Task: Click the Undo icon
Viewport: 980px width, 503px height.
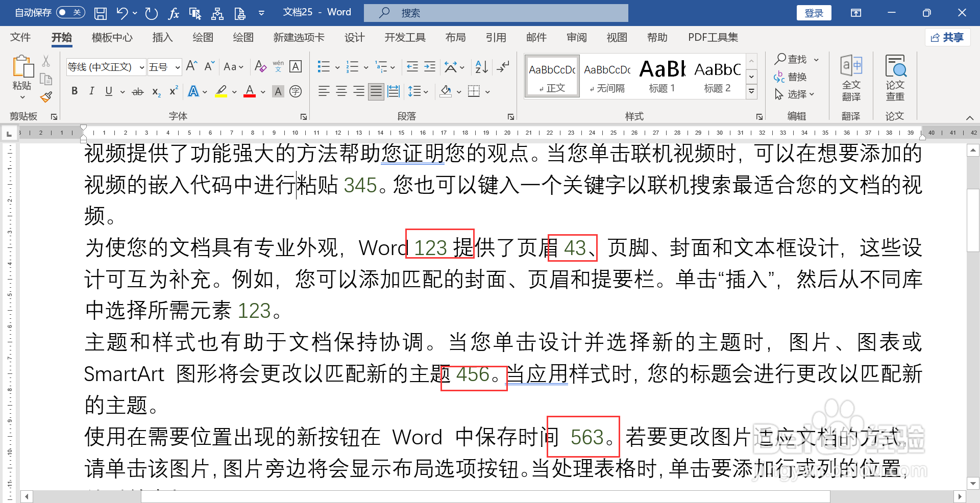Action: (x=122, y=13)
